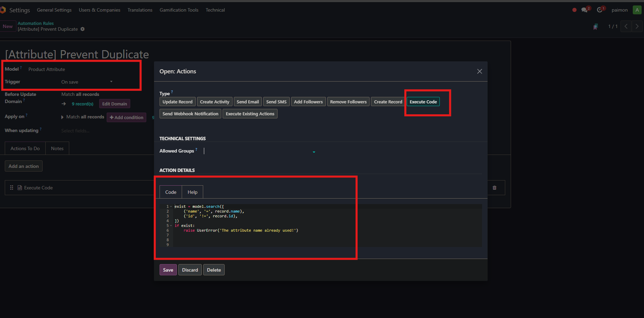Click the code file icon on Execute Code row
Viewport: 644px width, 318px height.
[20, 188]
